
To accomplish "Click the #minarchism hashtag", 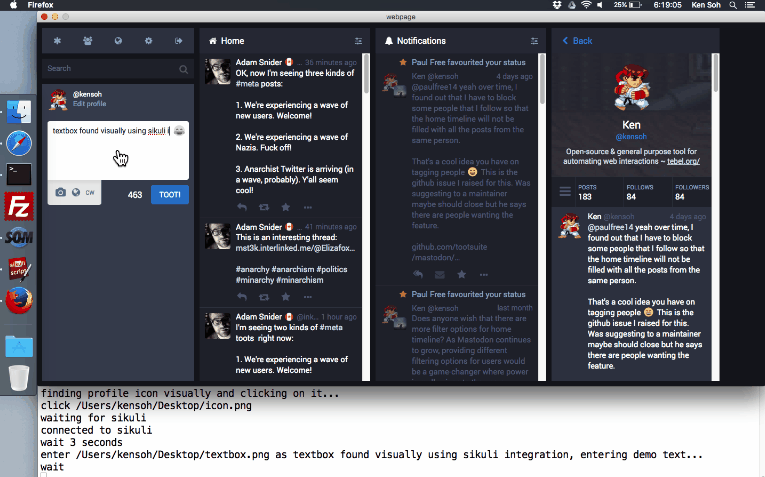I will point(300,280).
